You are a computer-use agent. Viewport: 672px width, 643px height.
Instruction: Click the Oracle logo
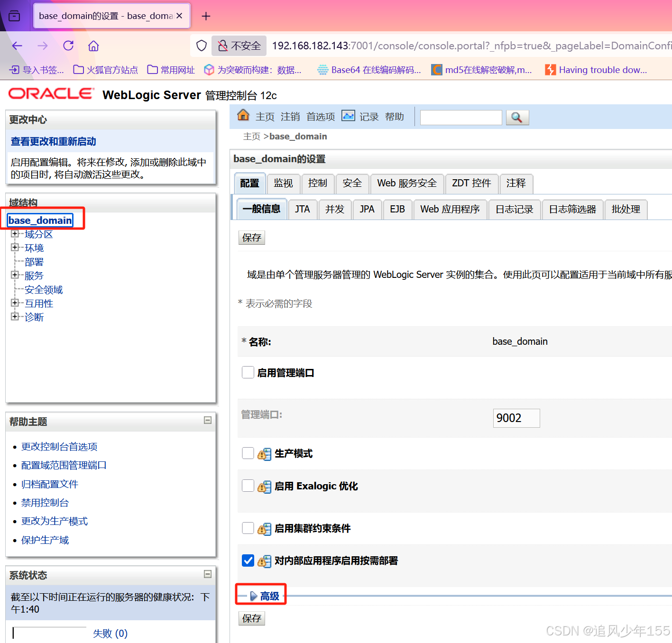pos(51,94)
